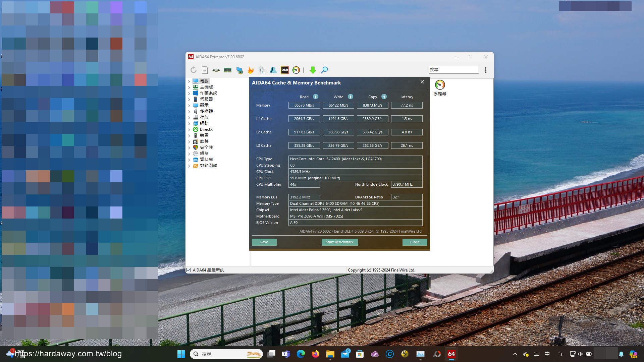Select 裝置 in the tree
Image resolution: width=644 pixels, height=362 pixels.
[x=204, y=135]
